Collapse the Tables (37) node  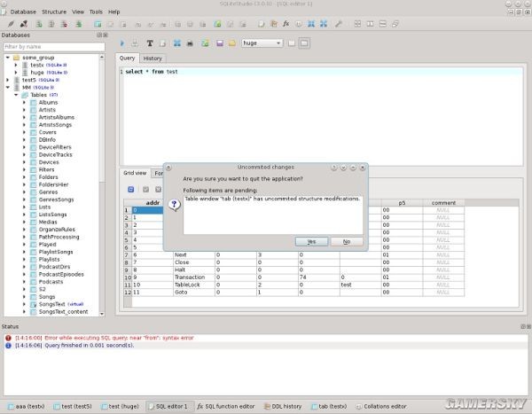click(16, 95)
